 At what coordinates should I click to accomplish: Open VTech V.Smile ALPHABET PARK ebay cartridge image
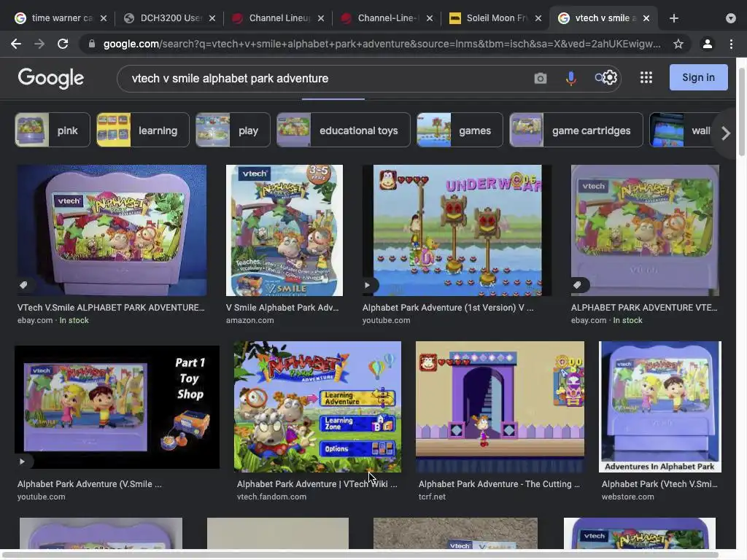pos(112,230)
